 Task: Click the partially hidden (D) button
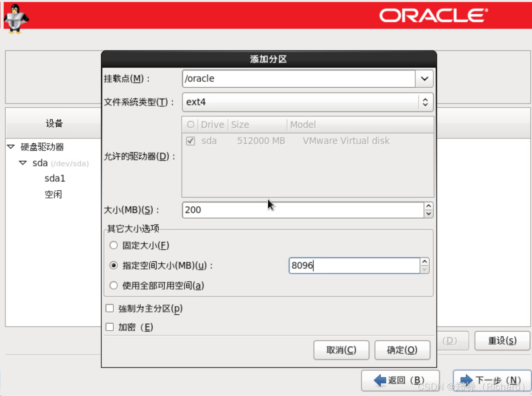pos(452,341)
